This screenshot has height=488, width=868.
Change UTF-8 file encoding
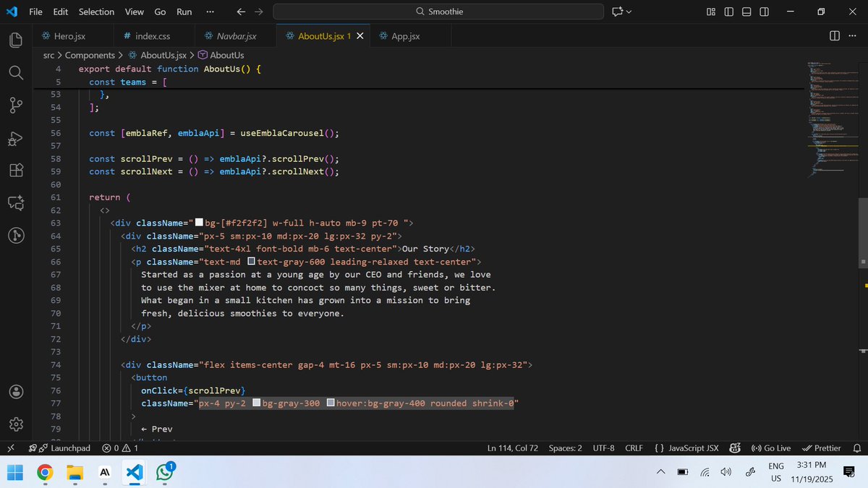click(x=603, y=448)
